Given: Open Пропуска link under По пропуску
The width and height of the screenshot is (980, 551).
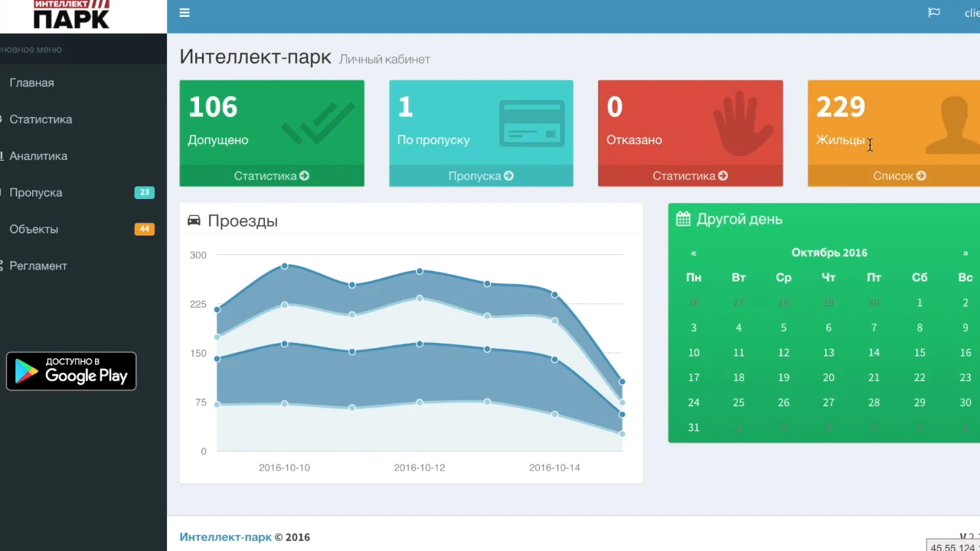Looking at the screenshot, I should [481, 176].
